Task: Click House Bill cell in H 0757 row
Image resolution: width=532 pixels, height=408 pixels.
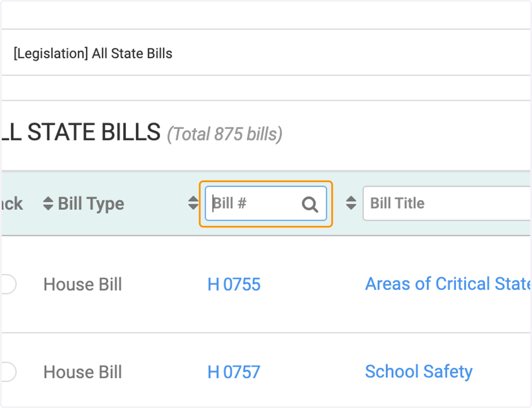Action: click(x=83, y=372)
